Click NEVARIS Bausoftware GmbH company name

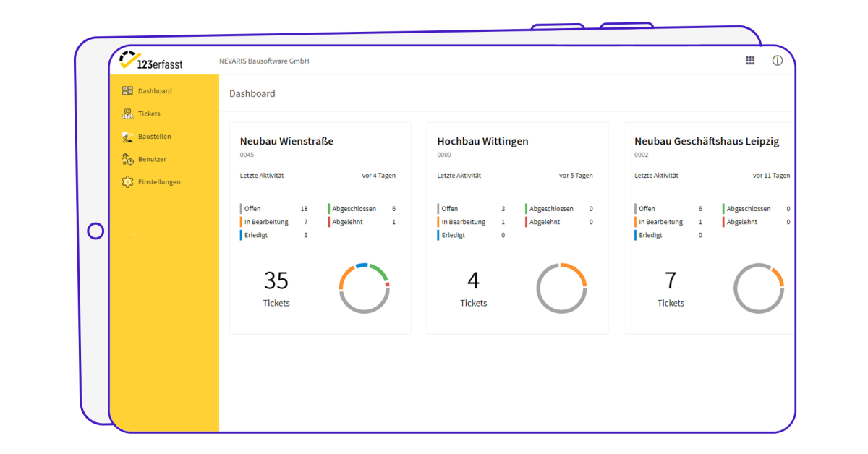264,61
